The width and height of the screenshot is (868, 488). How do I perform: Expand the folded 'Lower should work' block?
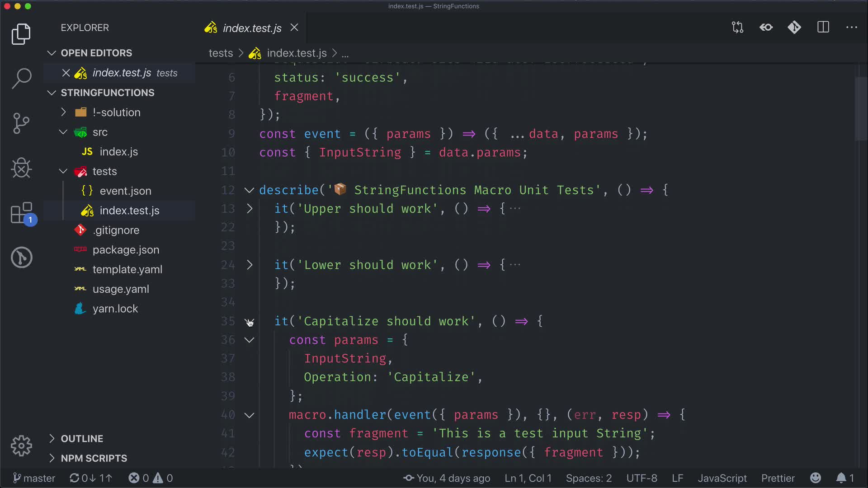pos(250,265)
